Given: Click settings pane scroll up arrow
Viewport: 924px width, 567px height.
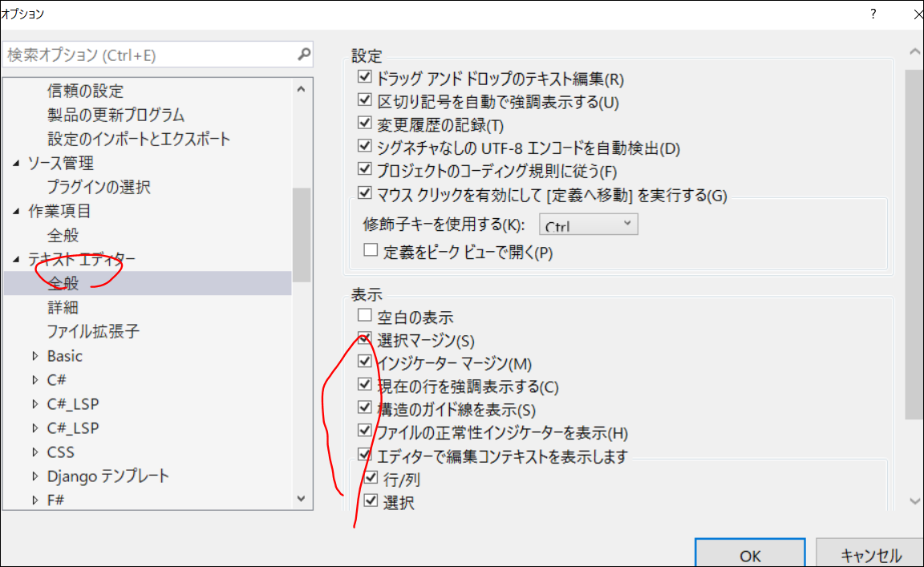Looking at the screenshot, I should [914, 52].
